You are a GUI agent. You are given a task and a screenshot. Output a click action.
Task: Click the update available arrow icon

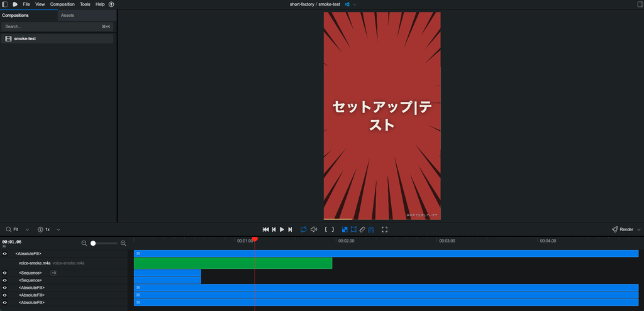click(111, 4)
